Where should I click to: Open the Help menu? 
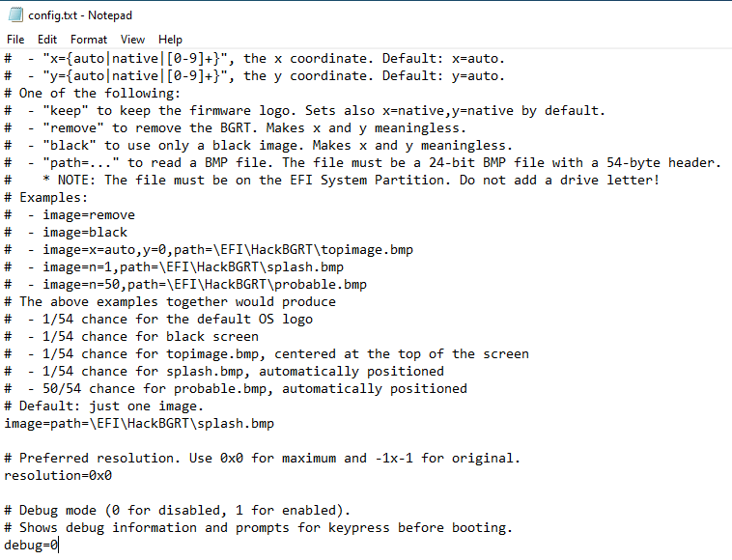coord(171,40)
